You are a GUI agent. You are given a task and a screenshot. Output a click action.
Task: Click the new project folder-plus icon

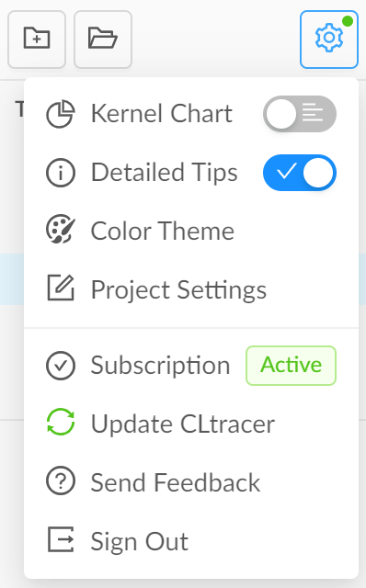(x=37, y=39)
